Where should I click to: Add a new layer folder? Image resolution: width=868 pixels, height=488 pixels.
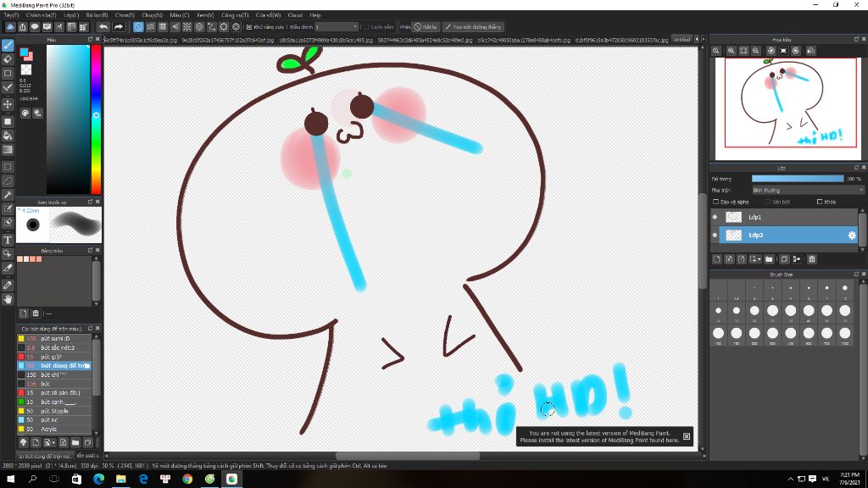(x=769, y=259)
